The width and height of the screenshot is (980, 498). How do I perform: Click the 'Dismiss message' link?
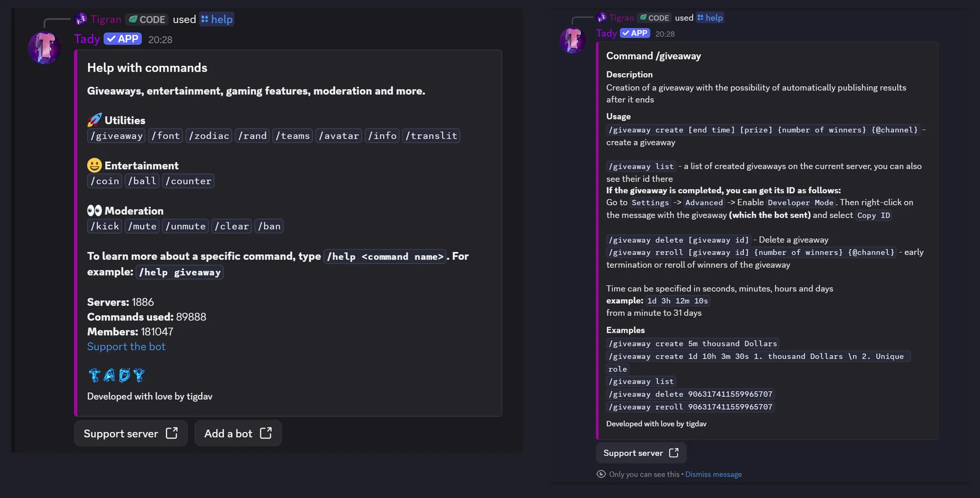[713, 474]
